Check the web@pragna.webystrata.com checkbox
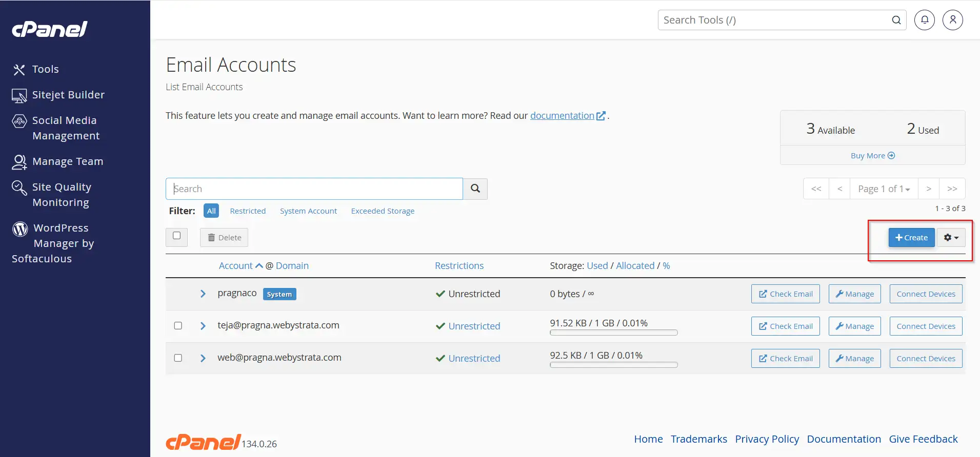This screenshot has width=980, height=457. click(178, 358)
